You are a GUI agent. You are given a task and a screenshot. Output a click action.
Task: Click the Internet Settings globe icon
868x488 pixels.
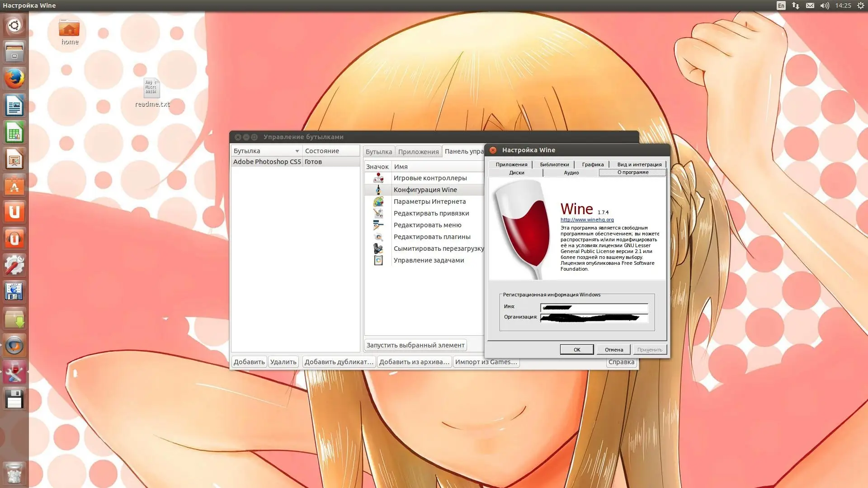[378, 202]
